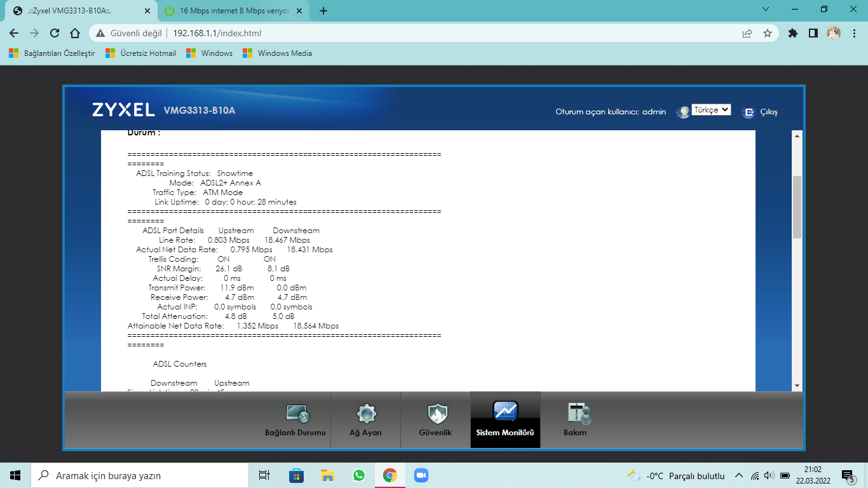868x488 pixels.
Task: Switch to the 16 Mbps internet tab
Action: 234,11
